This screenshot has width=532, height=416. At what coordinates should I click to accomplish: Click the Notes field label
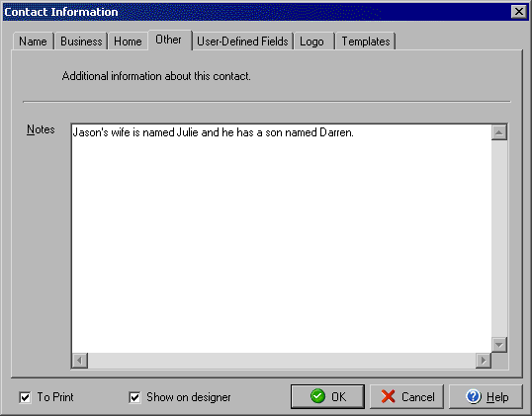tap(41, 129)
